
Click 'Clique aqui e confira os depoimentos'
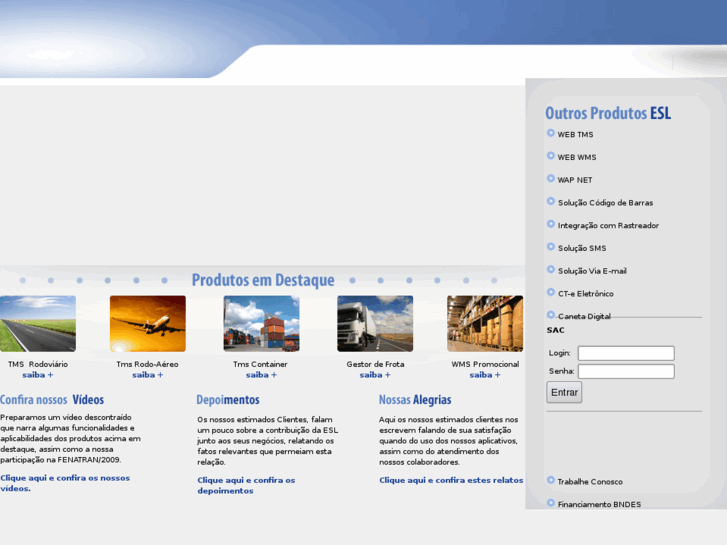point(246,485)
